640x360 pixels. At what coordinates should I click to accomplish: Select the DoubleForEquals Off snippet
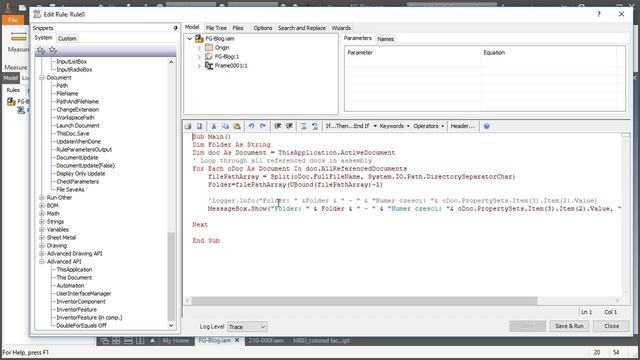(81, 326)
